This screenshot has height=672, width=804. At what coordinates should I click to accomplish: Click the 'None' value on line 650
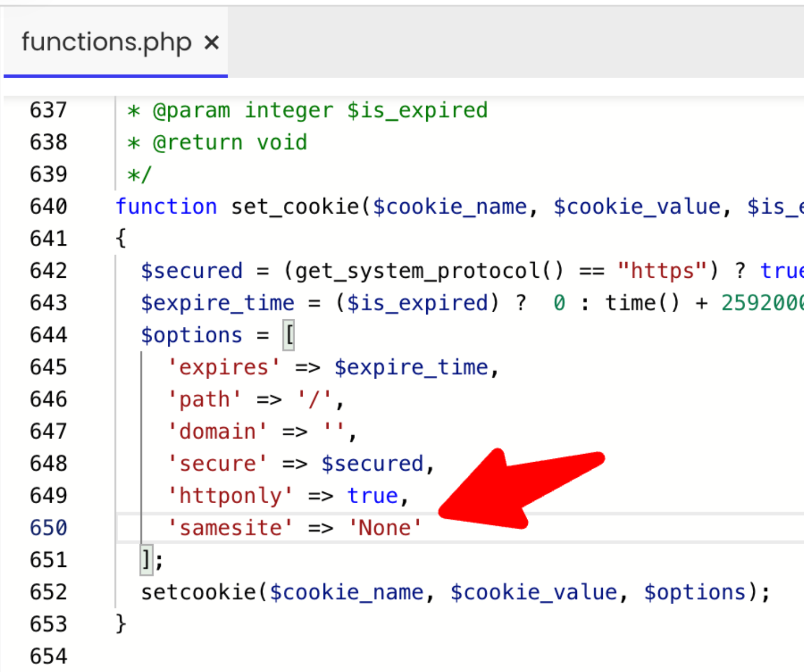[384, 528]
